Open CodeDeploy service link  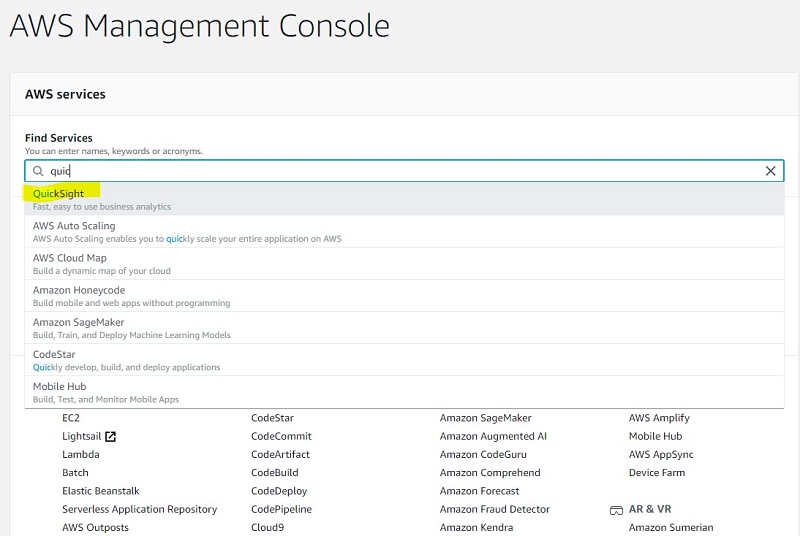pyautogui.click(x=279, y=491)
